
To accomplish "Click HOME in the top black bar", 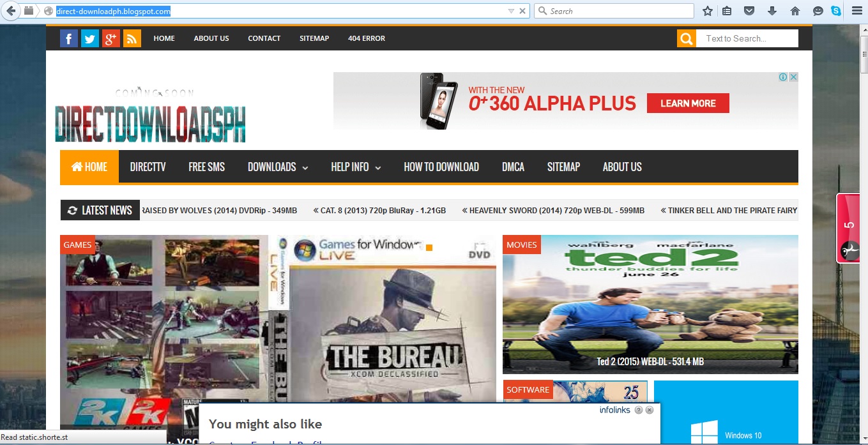I will tap(164, 38).
